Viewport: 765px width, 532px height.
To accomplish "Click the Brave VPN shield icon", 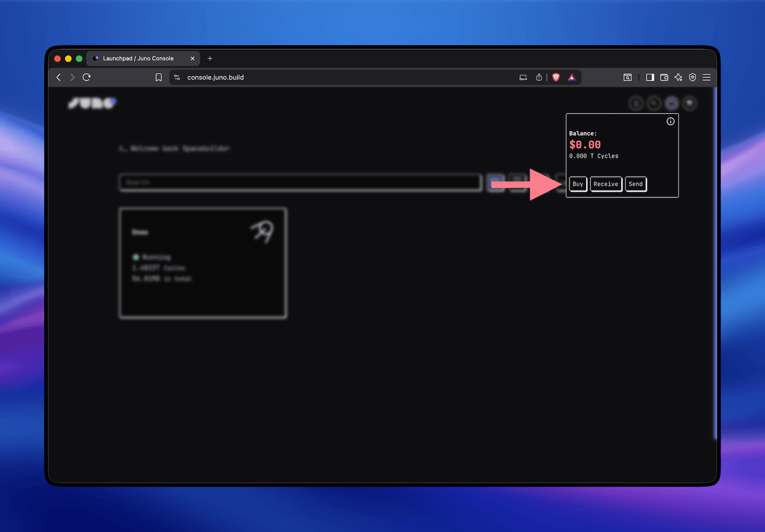I will pos(692,77).
